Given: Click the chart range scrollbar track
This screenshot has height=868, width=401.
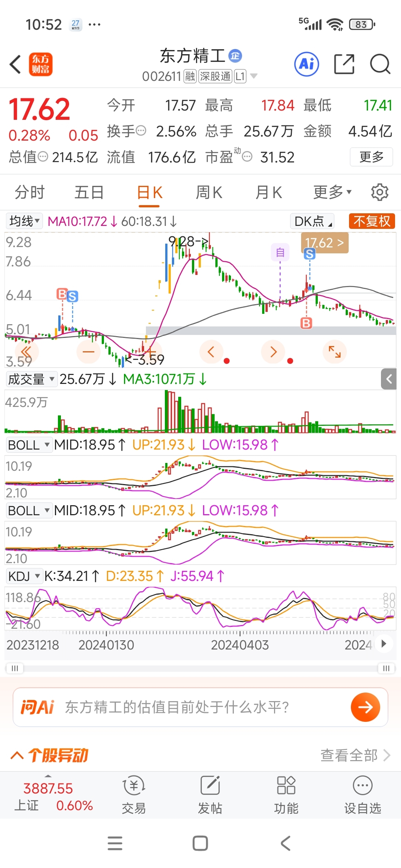Looking at the screenshot, I should tap(200, 668).
